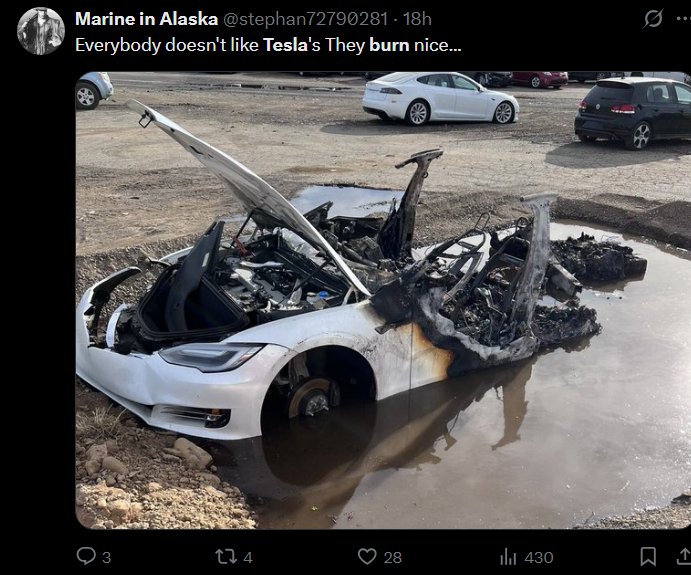Share the tweet via upload icon
691x575 pixels.
click(x=684, y=556)
